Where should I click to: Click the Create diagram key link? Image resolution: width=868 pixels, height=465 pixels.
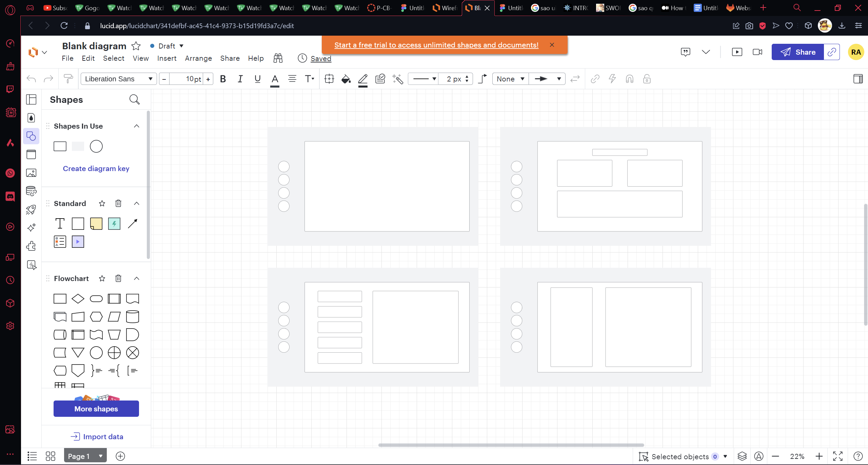tap(96, 169)
